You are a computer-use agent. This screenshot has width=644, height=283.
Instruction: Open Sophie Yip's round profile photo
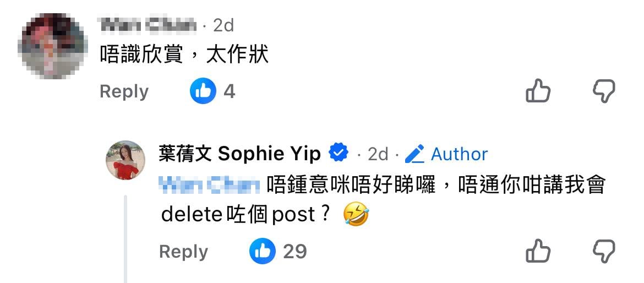coord(125,160)
